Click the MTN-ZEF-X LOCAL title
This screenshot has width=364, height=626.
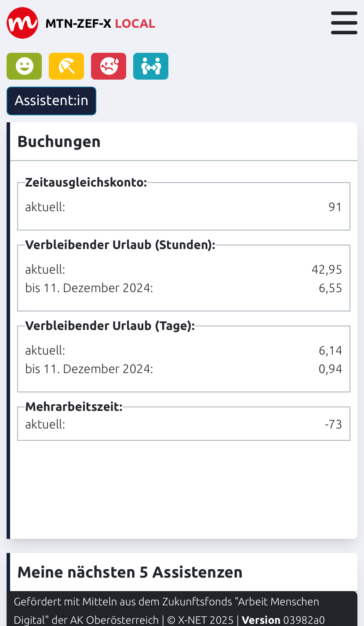tap(100, 23)
